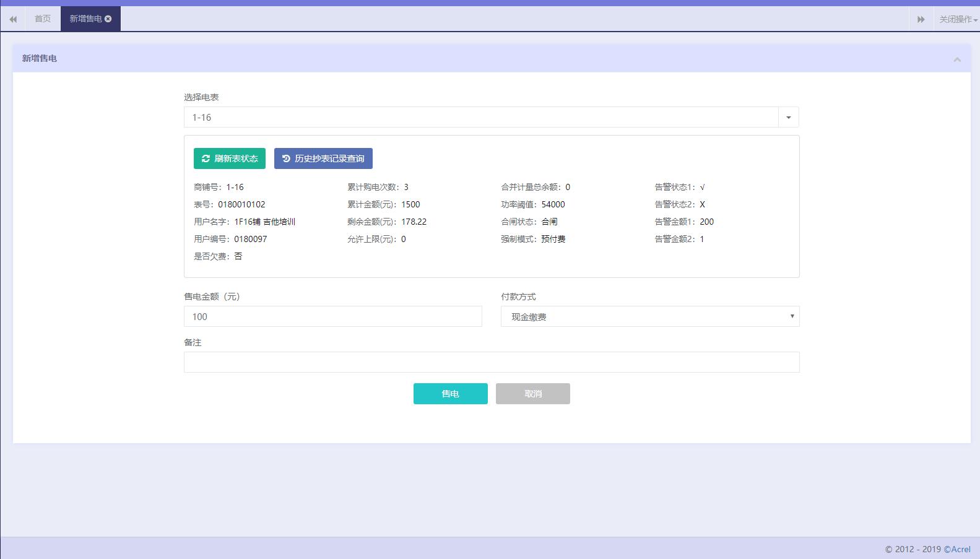Collapse the 新增售电 panel chevron
The image size is (980, 559).
pos(957,59)
